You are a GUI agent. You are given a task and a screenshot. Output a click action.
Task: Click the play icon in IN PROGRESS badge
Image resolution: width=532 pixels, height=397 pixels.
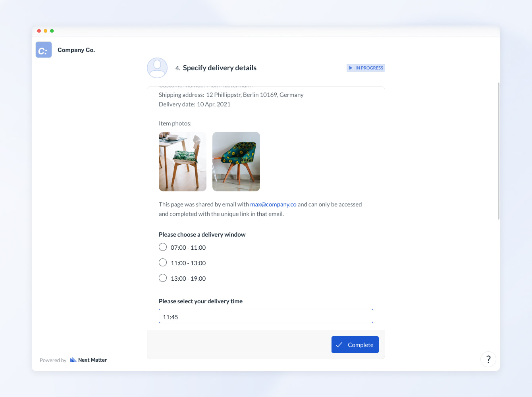(351, 67)
